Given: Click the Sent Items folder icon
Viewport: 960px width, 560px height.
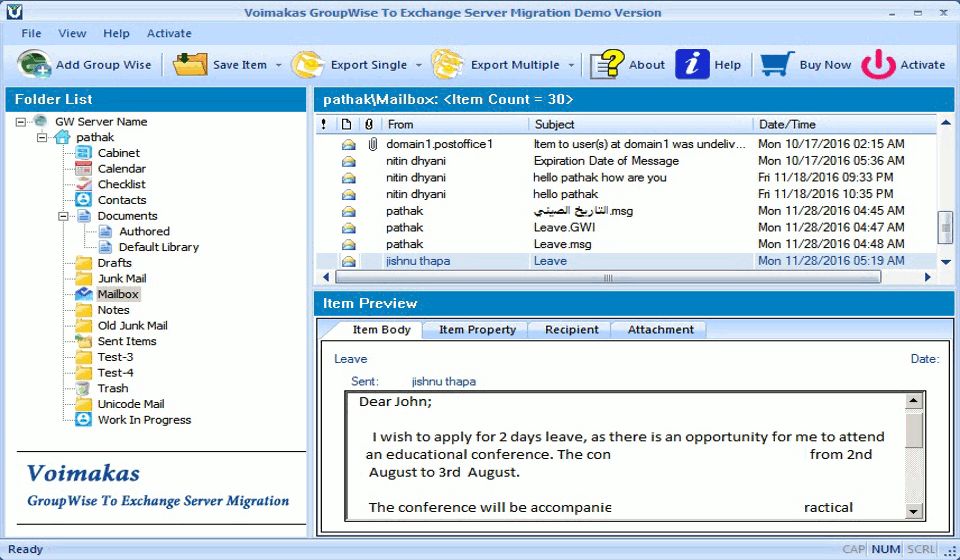Looking at the screenshot, I should [x=83, y=341].
